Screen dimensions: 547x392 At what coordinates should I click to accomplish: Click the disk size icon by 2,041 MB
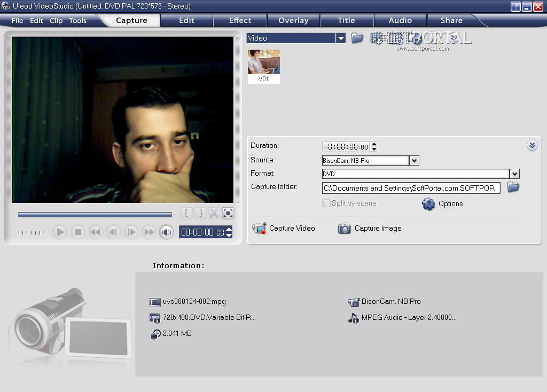pyautogui.click(x=155, y=334)
